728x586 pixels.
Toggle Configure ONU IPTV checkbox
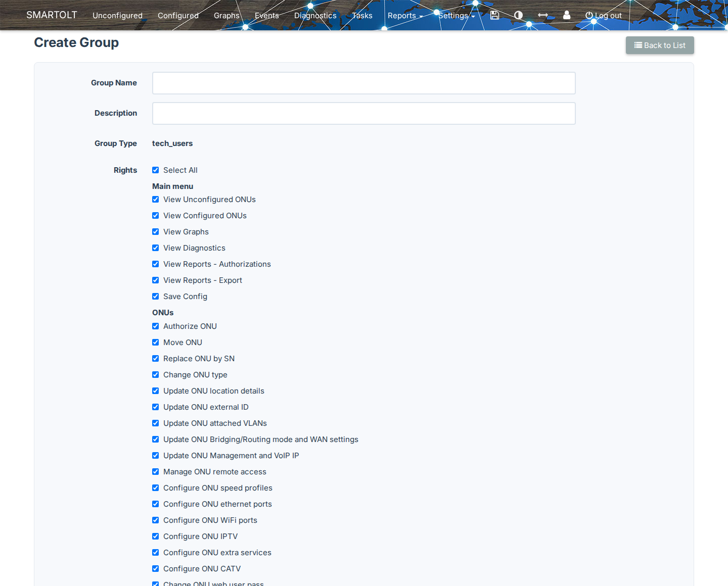tap(156, 536)
